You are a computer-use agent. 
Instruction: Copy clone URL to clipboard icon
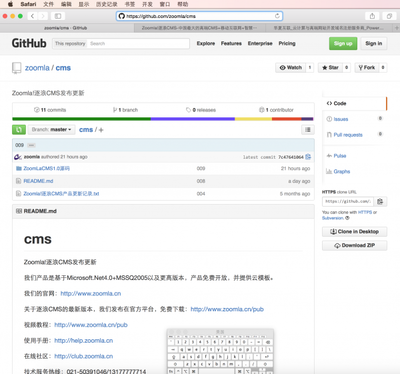coord(380,202)
